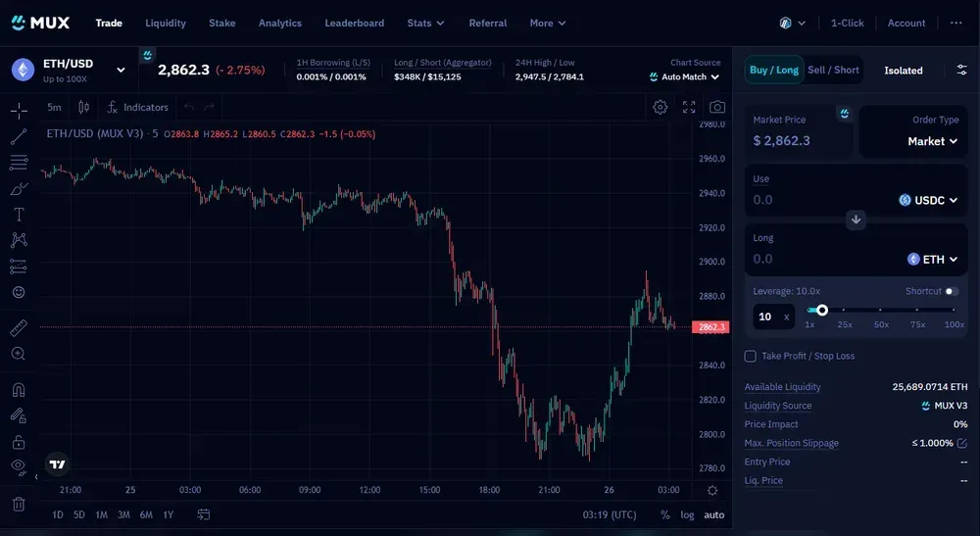This screenshot has height=536, width=980.
Task: Change the 5m chart interval
Action: tap(54, 108)
